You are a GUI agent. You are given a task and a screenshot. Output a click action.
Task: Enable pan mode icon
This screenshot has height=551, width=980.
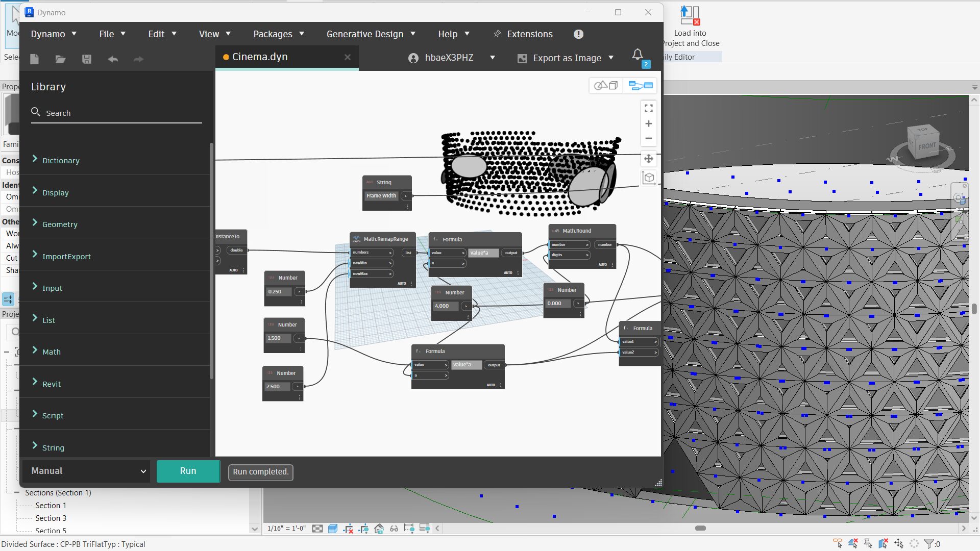click(x=648, y=159)
